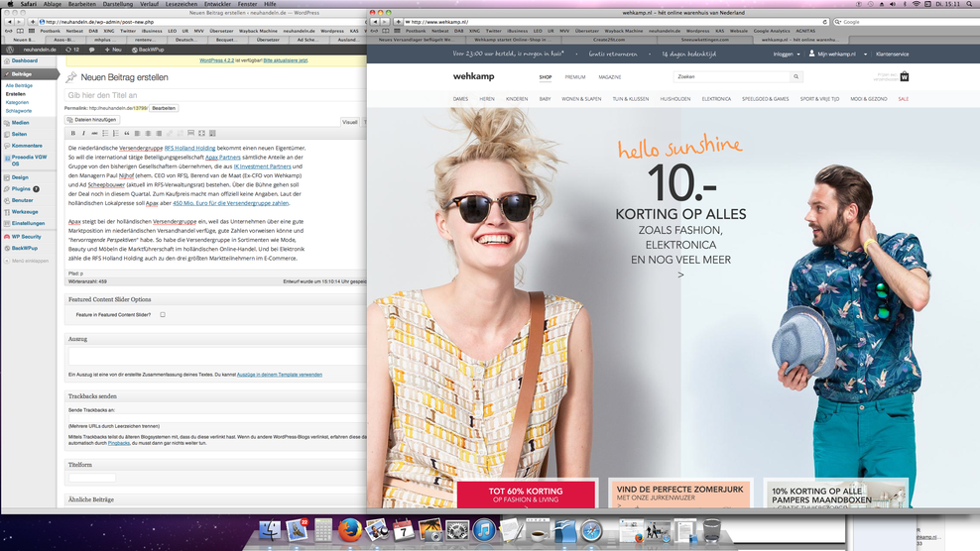980x551 pixels.
Task: Select the ELEKTRONICA category on wehkamp
Action: (x=716, y=99)
